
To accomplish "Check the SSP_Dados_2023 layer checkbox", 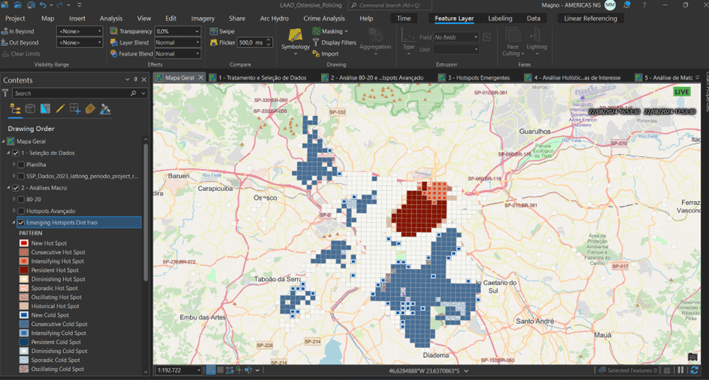I will 21,176.
